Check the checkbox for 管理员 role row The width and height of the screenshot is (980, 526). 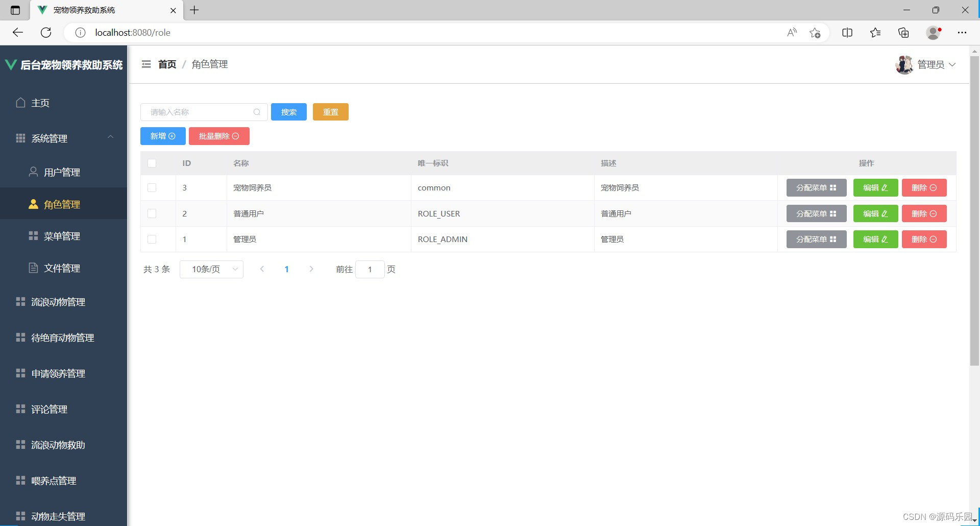tap(152, 239)
